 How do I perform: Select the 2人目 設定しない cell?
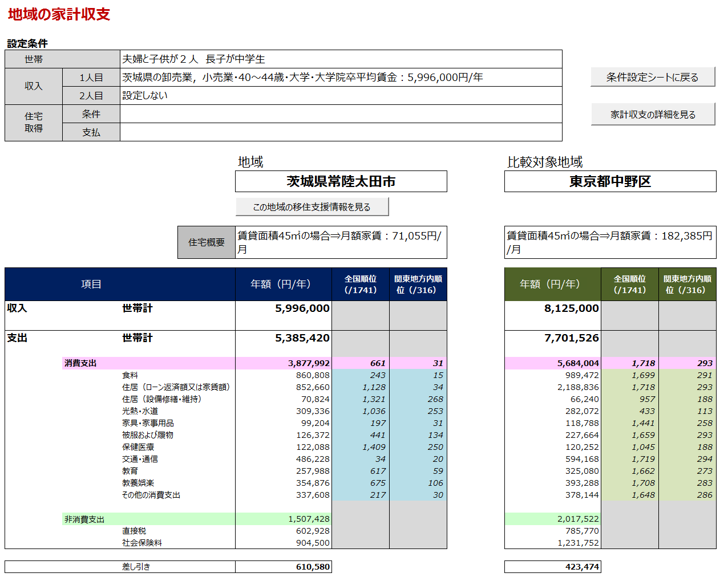[x=341, y=96]
